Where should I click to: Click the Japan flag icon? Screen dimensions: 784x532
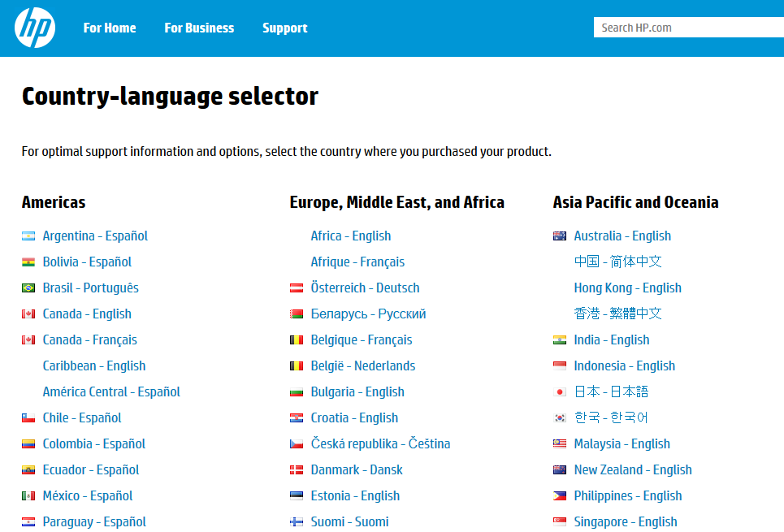560,392
